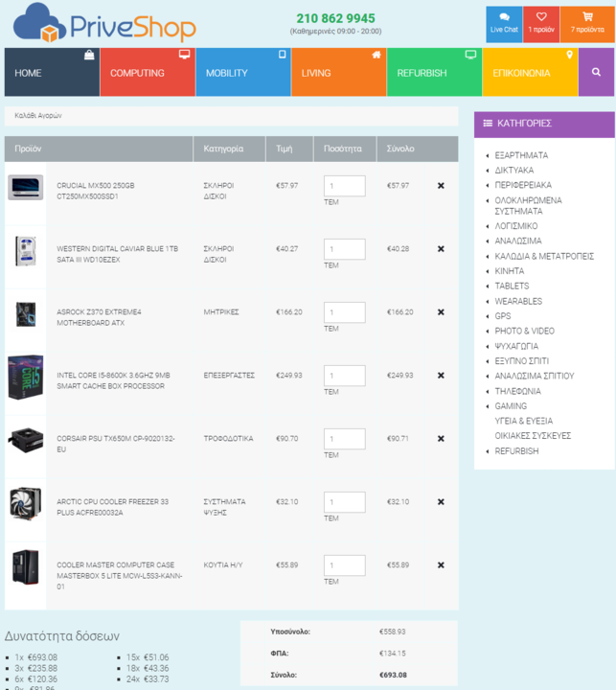Open the shopping cart with 7 products
616x690 pixels.
pos(587,24)
